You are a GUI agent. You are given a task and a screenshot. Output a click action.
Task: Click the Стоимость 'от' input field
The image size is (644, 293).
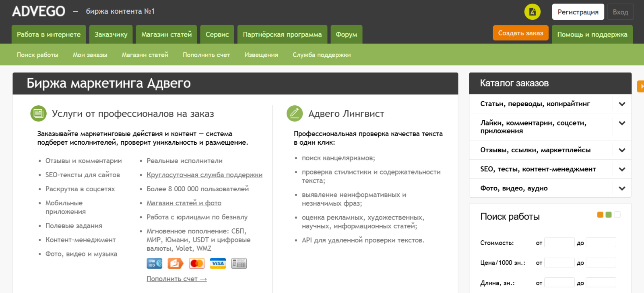559,242
